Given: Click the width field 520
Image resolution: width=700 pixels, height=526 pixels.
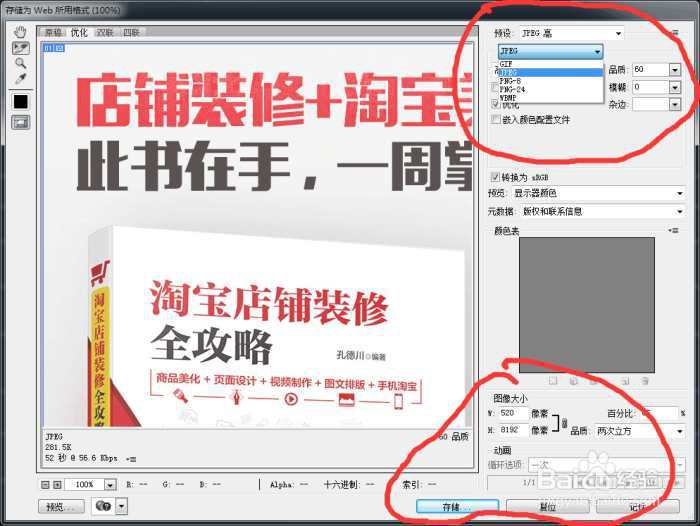Looking at the screenshot, I should (513, 413).
